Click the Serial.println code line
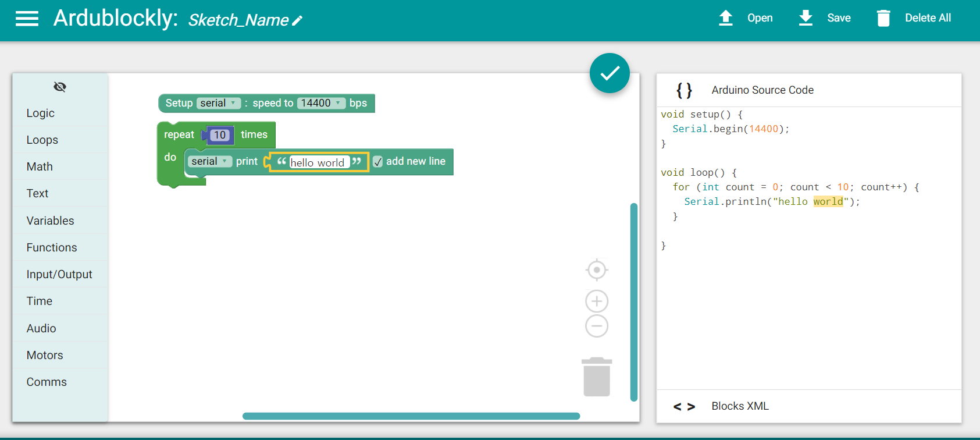The height and width of the screenshot is (440, 980). click(772, 202)
